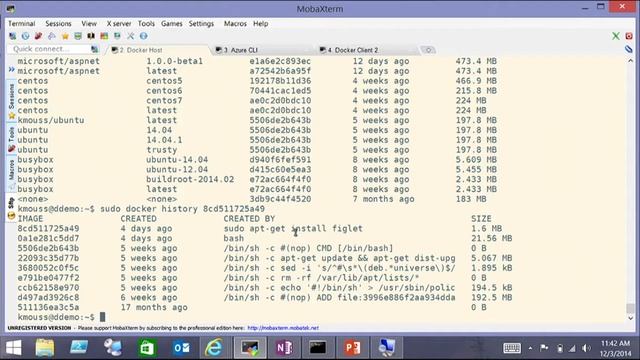Open the Macros menu
The image size is (640, 360).
click(x=235, y=24)
